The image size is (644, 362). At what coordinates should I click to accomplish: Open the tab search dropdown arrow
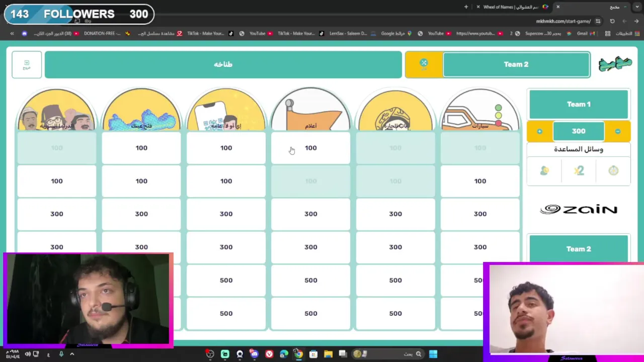pos(637,7)
